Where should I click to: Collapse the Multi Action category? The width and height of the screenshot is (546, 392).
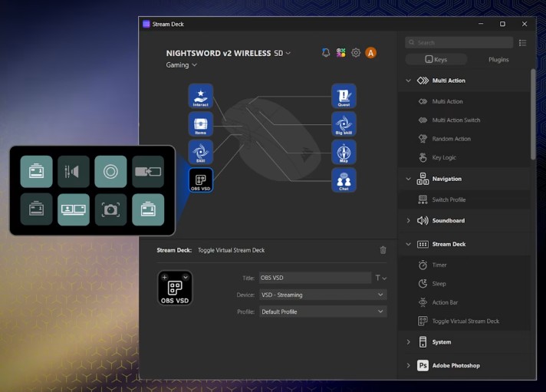[408, 81]
